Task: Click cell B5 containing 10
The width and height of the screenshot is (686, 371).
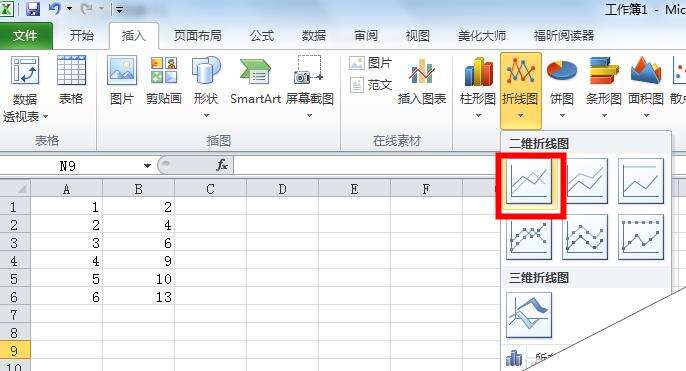Action: tap(139, 279)
